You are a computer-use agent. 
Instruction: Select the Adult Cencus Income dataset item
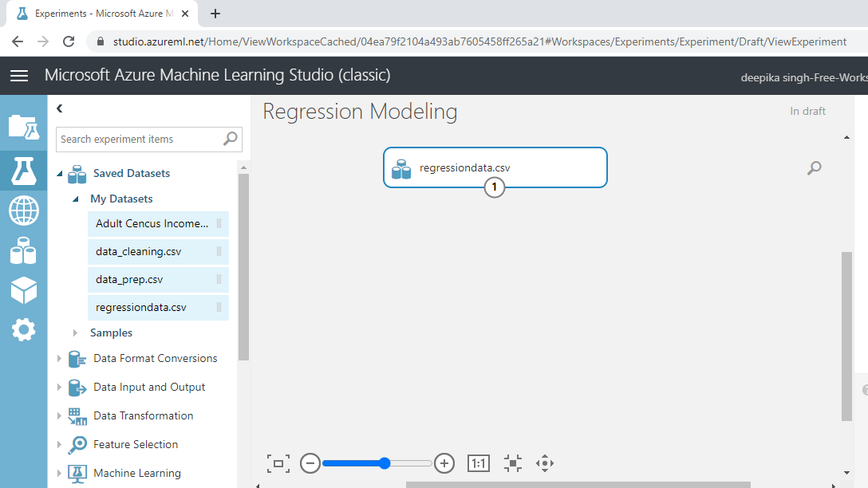[158, 223]
